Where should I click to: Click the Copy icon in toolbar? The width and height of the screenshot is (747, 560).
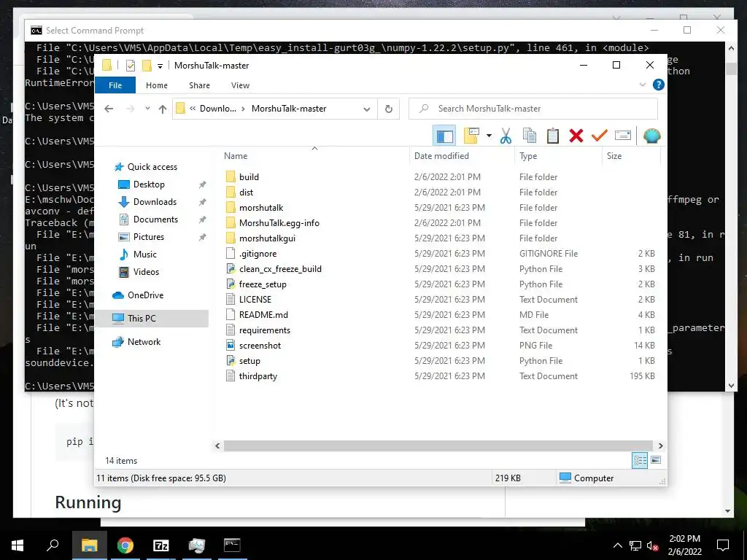tap(530, 136)
